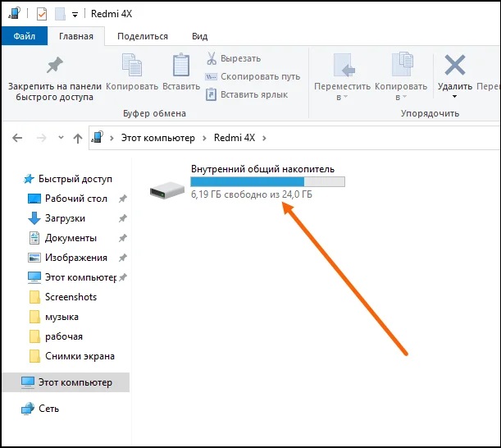Expand the Delete button dropdown arrow
Image resolution: width=501 pixels, height=448 pixels.
(x=454, y=97)
